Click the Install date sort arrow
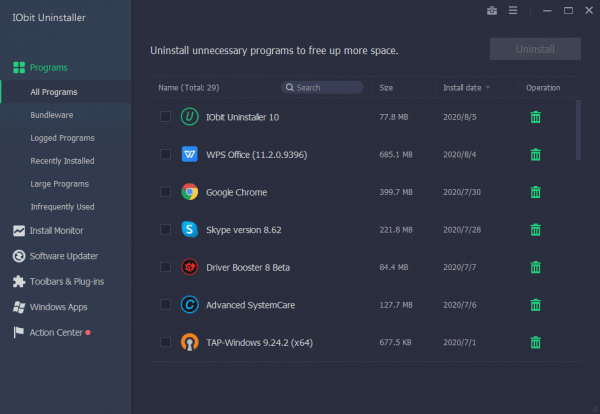The width and height of the screenshot is (600, 414). 488,88
